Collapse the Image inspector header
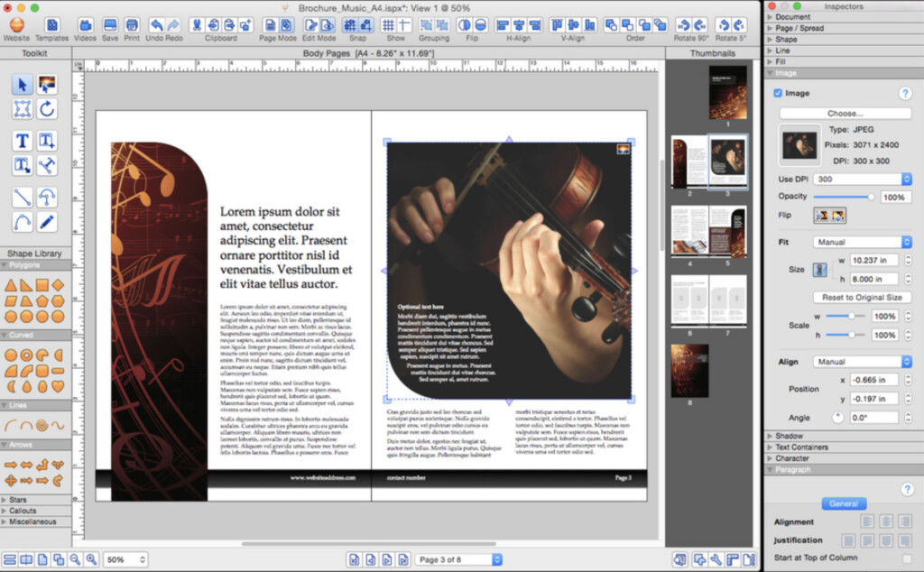 (x=844, y=73)
